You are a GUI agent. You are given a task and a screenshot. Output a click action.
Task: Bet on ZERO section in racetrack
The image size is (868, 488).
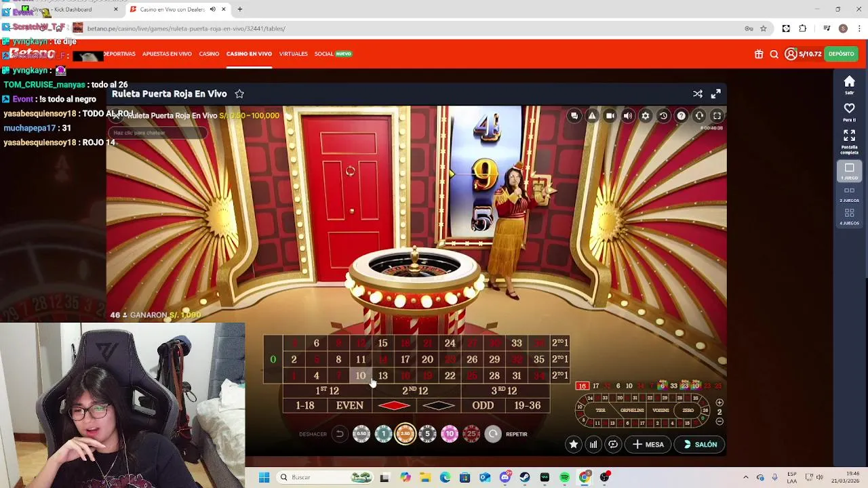point(688,410)
